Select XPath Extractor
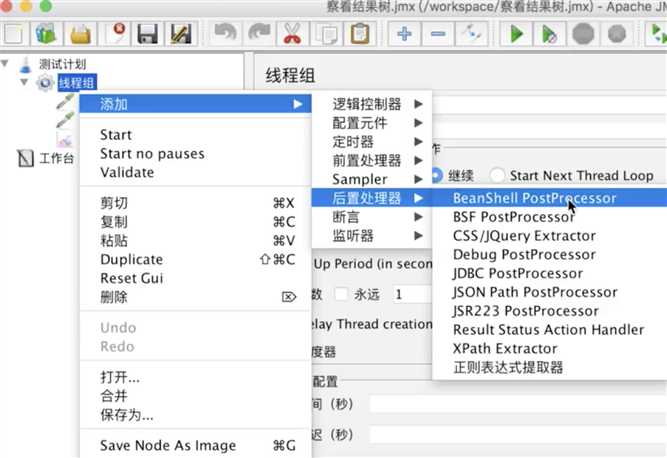The width and height of the screenshot is (667, 458). point(550,348)
